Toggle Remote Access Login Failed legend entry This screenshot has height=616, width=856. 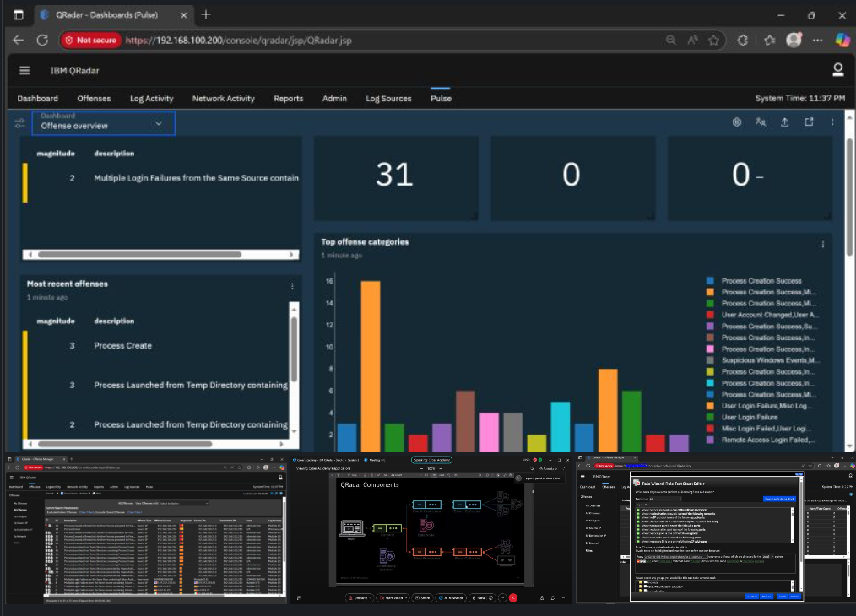[x=761, y=440]
